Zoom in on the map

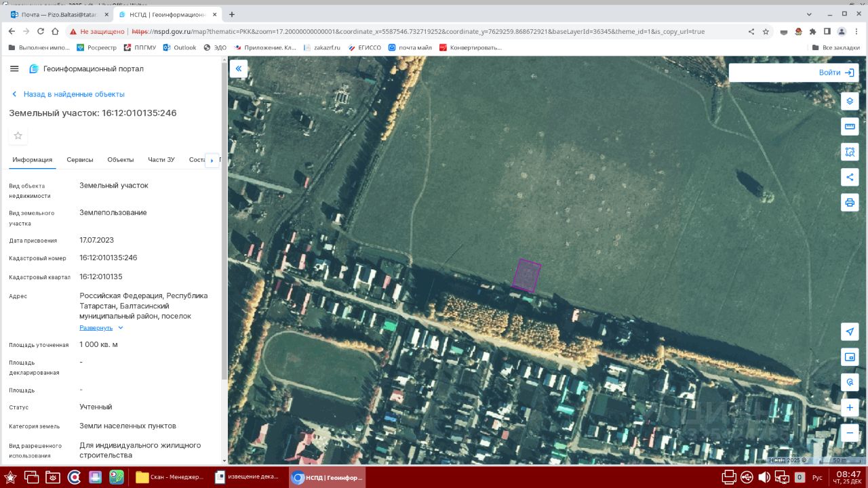pyautogui.click(x=850, y=408)
